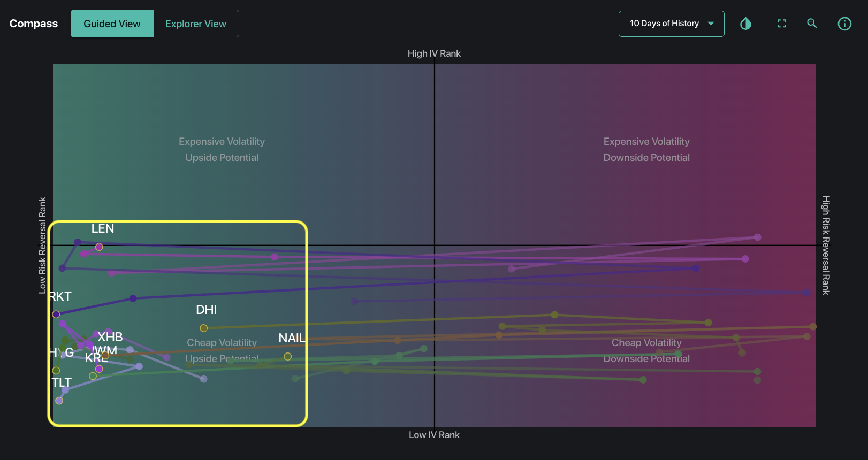The width and height of the screenshot is (868, 460).
Task: Click the NAIL ticker label
Action: click(x=292, y=338)
